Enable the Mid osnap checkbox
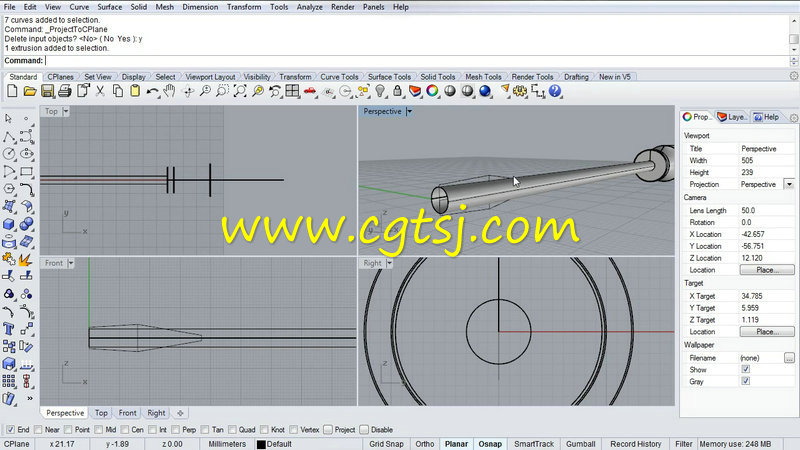800x450 pixels. [x=98, y=430]
